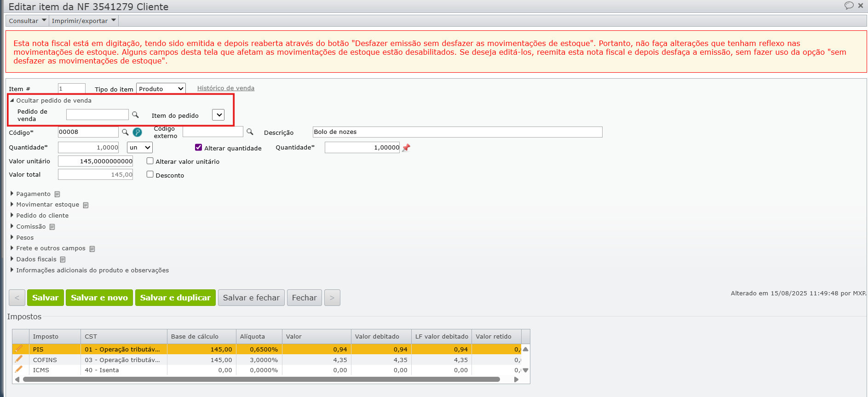Image resolution: width=868 pixels, height=397 pixels.
Task: Click the Impostos table scroll-down arrow
Action: (525, 370)
